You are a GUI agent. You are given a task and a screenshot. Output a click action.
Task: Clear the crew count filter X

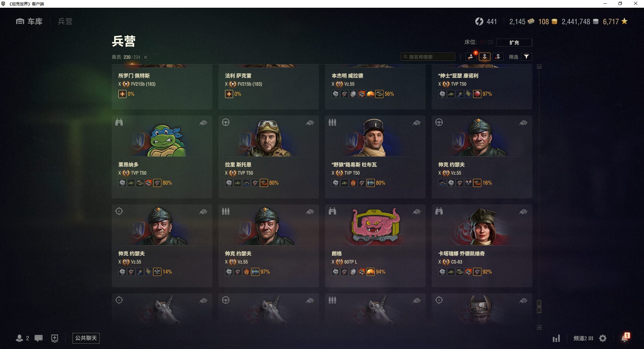146,57
